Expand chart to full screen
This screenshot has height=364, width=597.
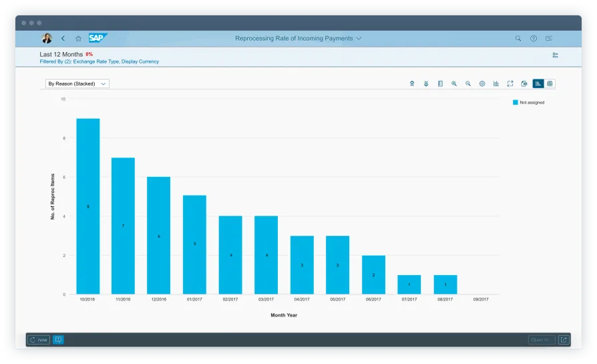coord(510,84)
